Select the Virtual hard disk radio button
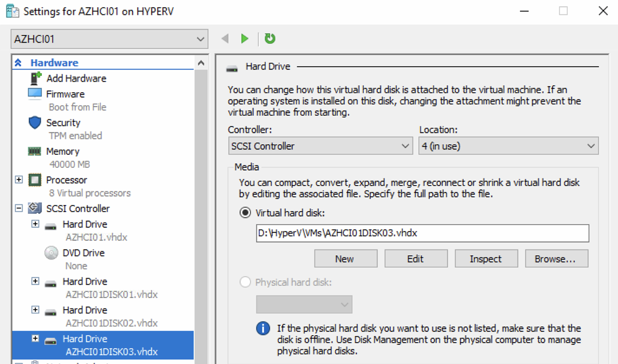The image size is (618, 364). click(x=245, y=213)
